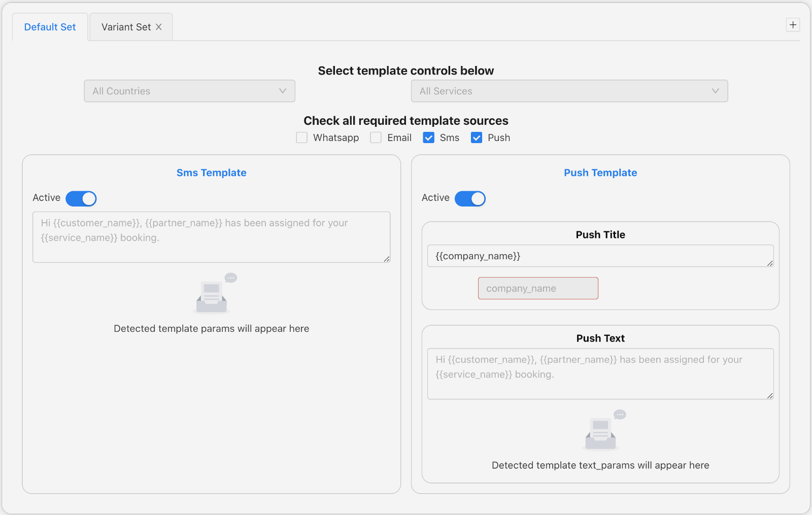This screenshot has width=812, height=515.
Task: Click the All Countries dropdown chevron
Action: click(x=283, y=91)
